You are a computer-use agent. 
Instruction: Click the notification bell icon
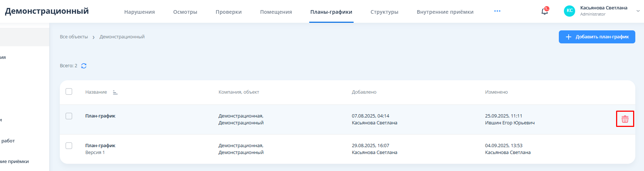click(544, 12)
